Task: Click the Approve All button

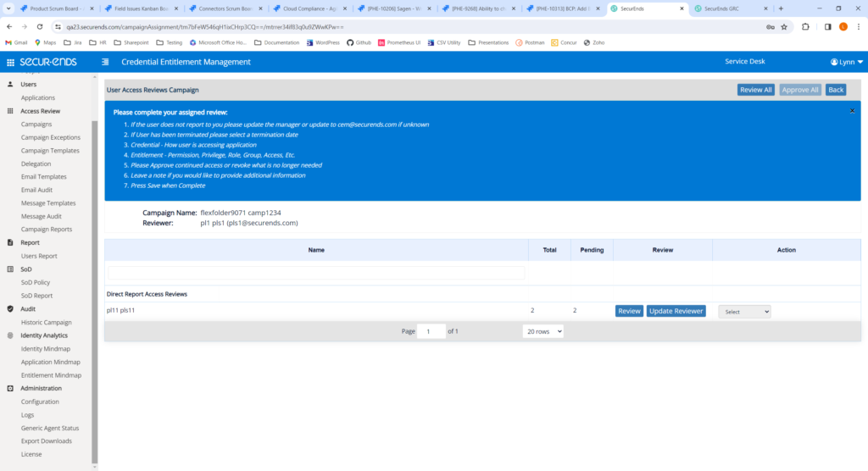Action: coord(800,90)
